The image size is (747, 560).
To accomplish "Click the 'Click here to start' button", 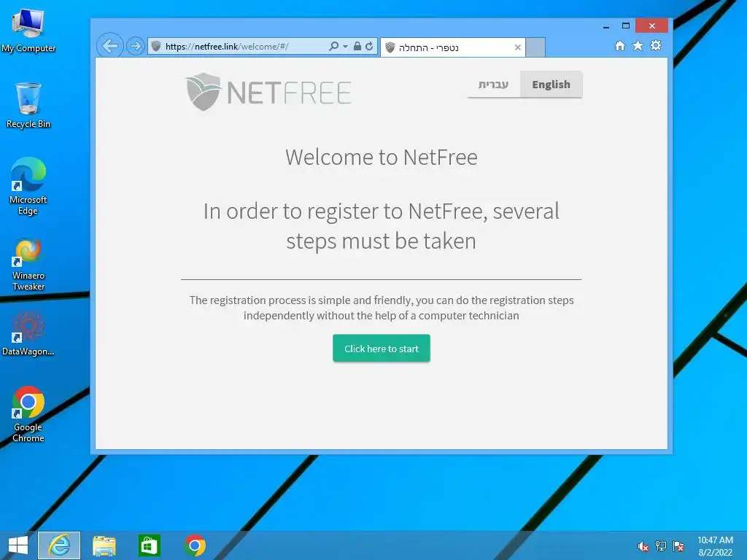I will click(x=382, y=348).
